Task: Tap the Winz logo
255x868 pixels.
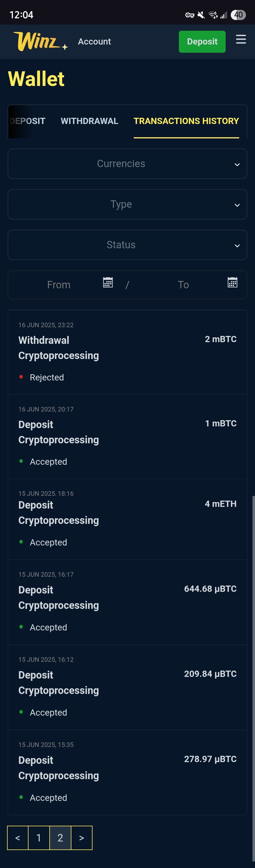Action: tap(40, 41)
